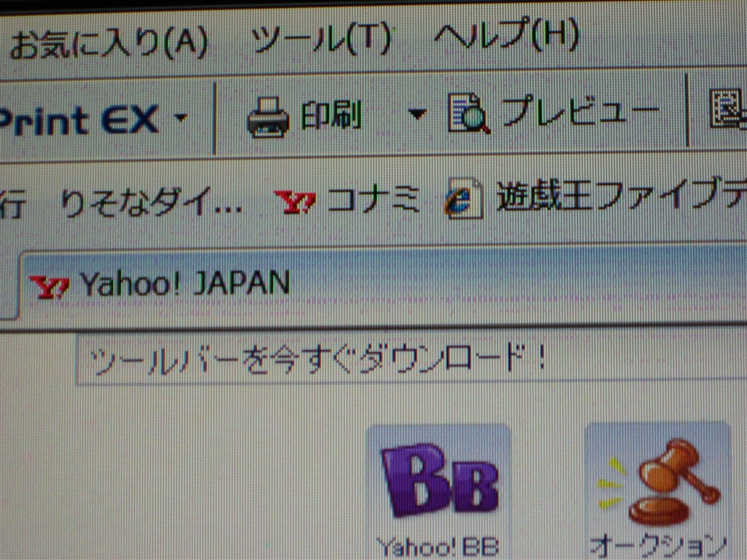Expand the Print EX dropdown arrow

point(181,117)
